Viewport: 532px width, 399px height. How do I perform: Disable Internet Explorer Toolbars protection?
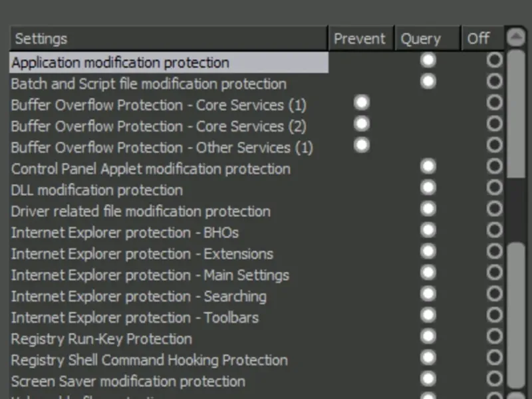click(494, 315)
